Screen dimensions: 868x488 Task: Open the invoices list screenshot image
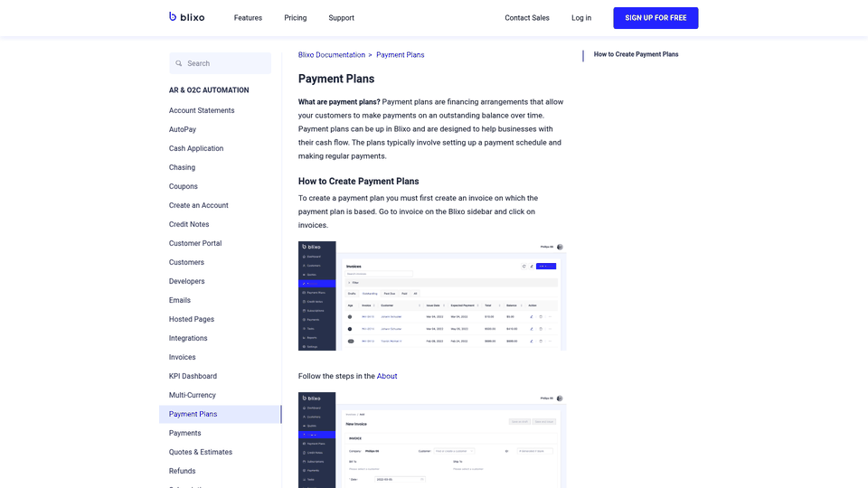[432, 296]
